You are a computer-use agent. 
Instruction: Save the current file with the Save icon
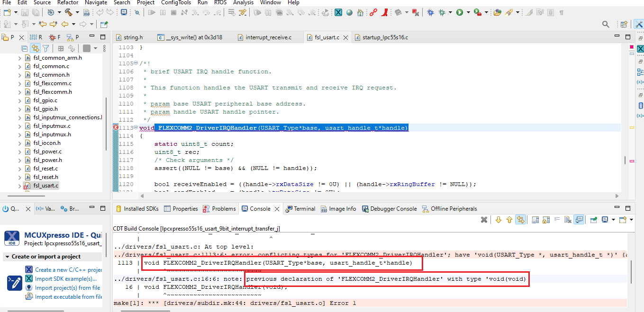[25, 13]
